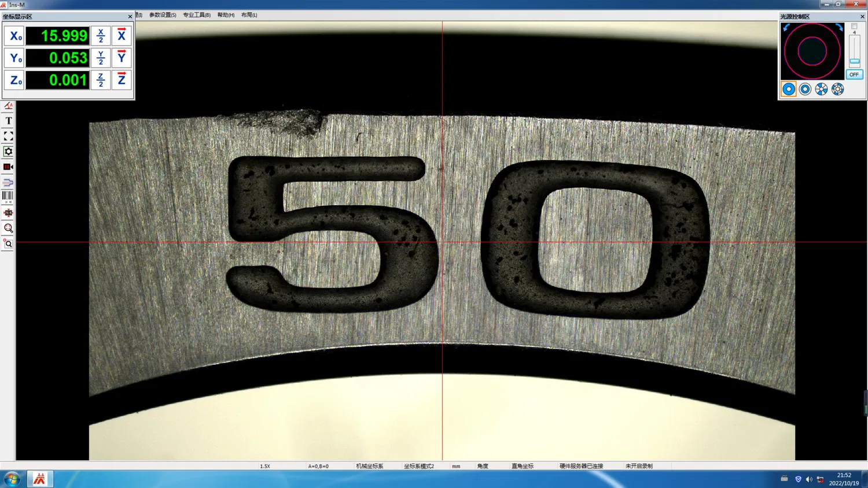The width and height of the screenshot is (868, 488).
Task: Select the probe nozzle tool icon
Action: (x=8, y=182)
